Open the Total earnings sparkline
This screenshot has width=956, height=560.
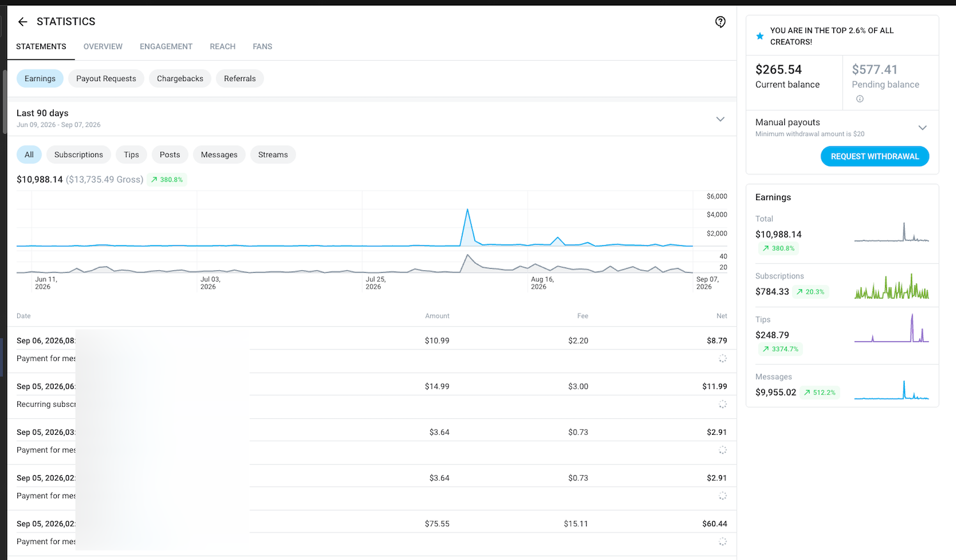891,232
